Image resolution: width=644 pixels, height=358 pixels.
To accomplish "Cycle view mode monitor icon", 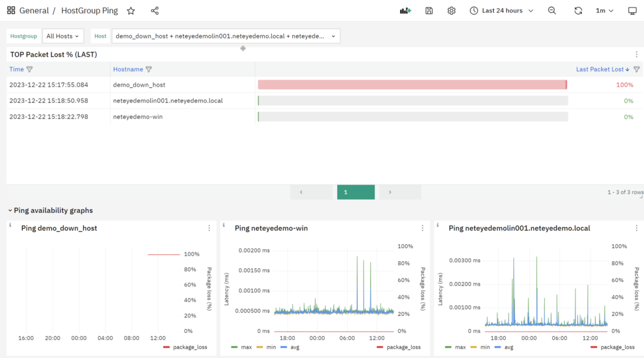I will coord(632,11).
